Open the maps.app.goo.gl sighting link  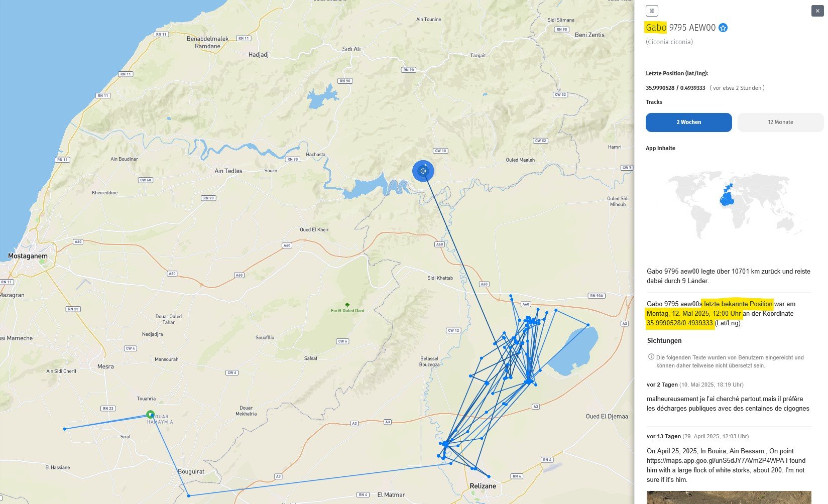pyautogui.click(x=726, y=460)
